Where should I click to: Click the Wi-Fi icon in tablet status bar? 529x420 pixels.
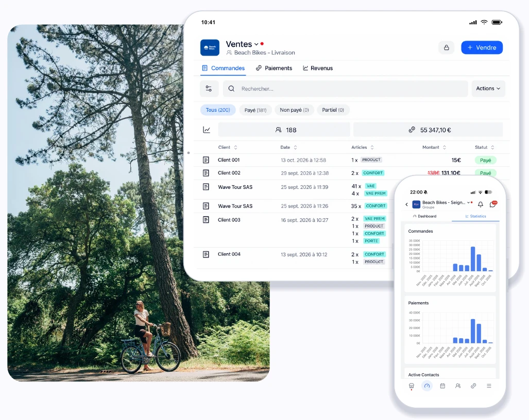(484, 22)
